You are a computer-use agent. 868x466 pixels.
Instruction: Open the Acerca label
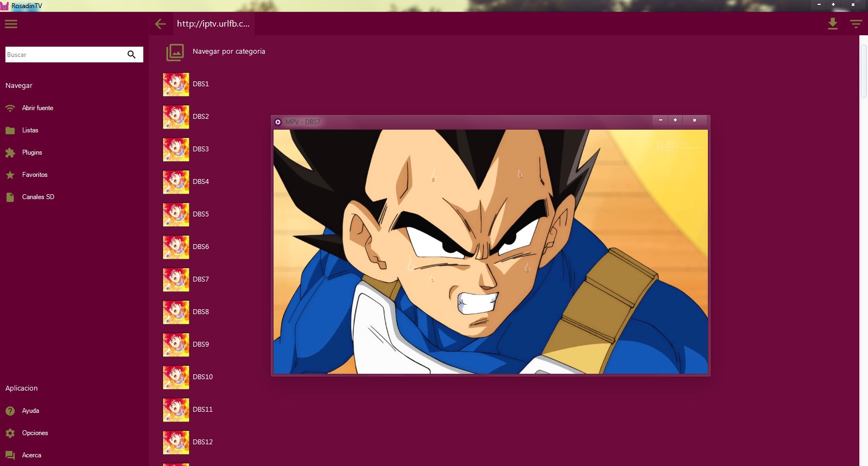click(x=31, y=455)
